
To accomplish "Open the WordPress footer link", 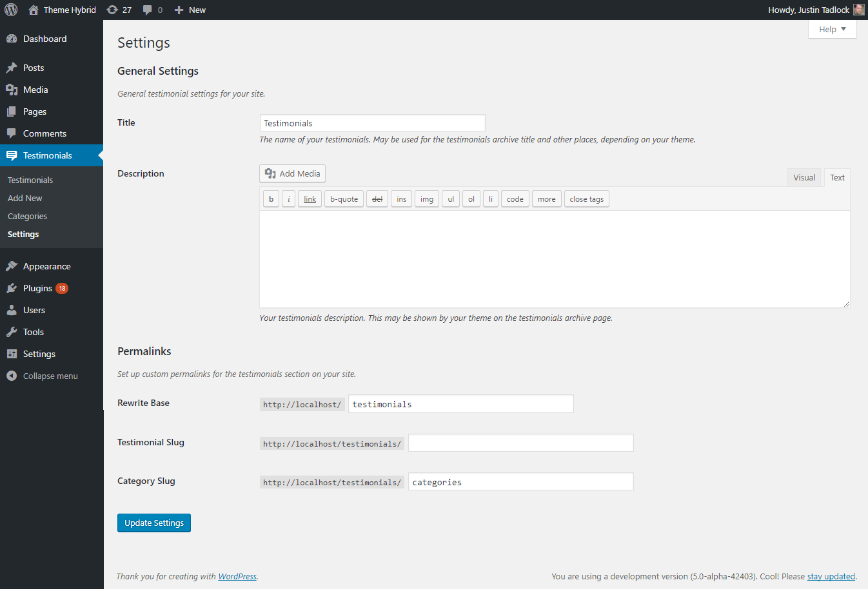I will (x=237, y=576).
